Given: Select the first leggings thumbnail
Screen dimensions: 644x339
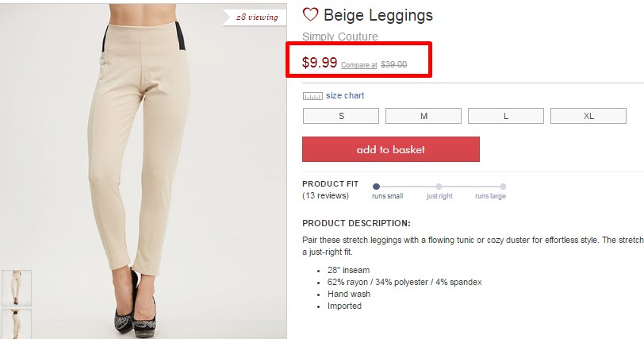Looking at the screenshot, I should (x=17, y=287).
